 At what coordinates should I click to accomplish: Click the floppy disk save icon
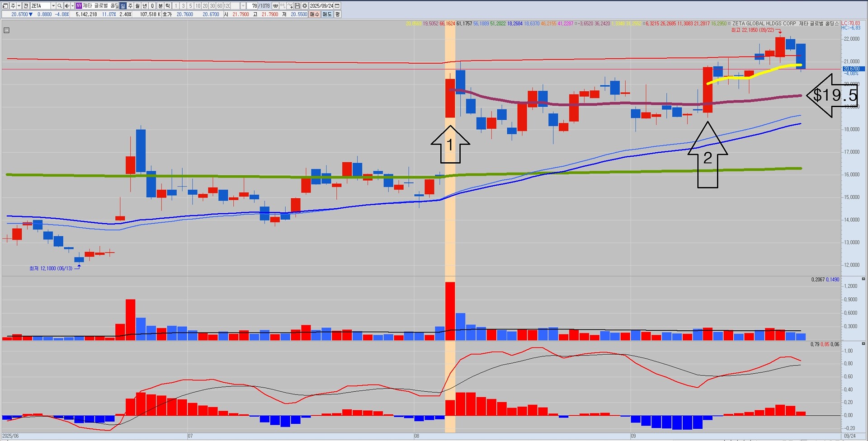click(297, 6)
